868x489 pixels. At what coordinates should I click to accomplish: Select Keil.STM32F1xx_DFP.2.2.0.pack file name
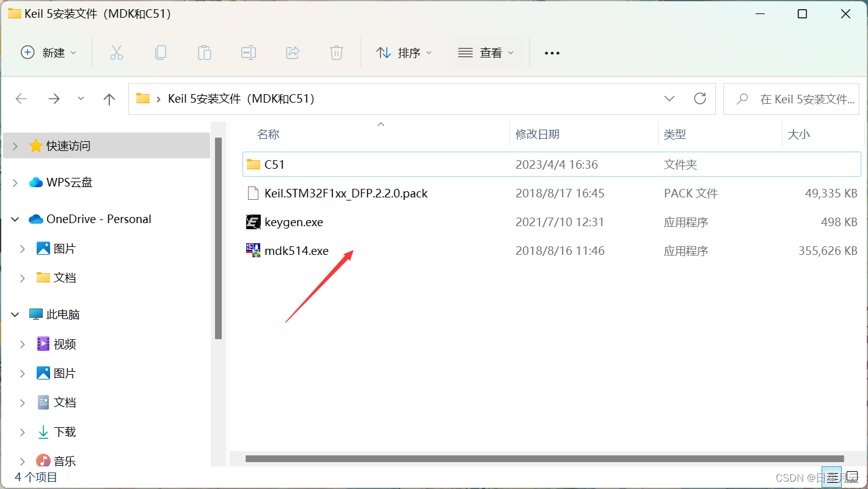346,193
